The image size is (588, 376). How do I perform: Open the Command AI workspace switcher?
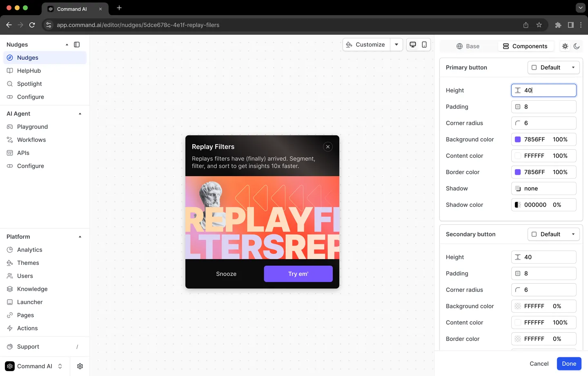coord(35,366)
